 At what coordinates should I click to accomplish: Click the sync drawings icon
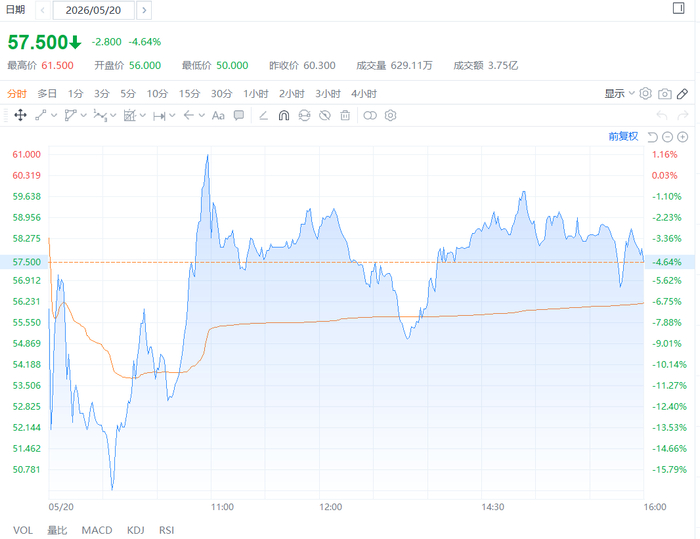click(304, 116)
